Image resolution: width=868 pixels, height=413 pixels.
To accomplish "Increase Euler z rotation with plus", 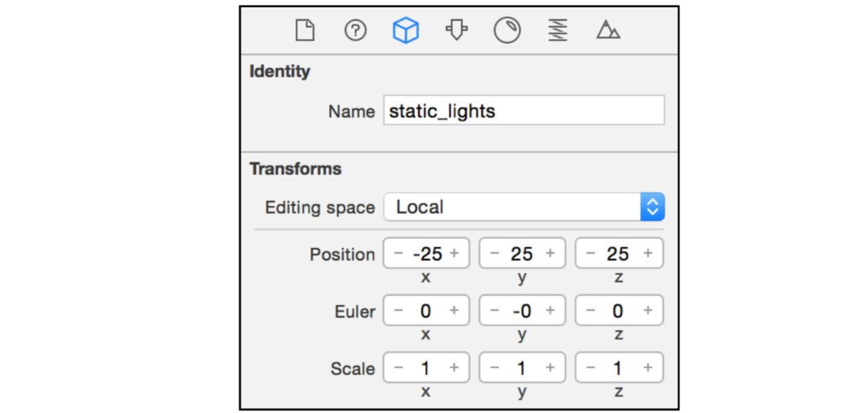I will coord(647,311).
